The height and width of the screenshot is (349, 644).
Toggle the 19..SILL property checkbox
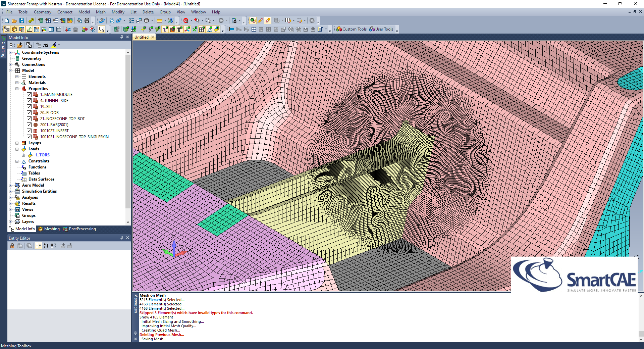(29, 107)
